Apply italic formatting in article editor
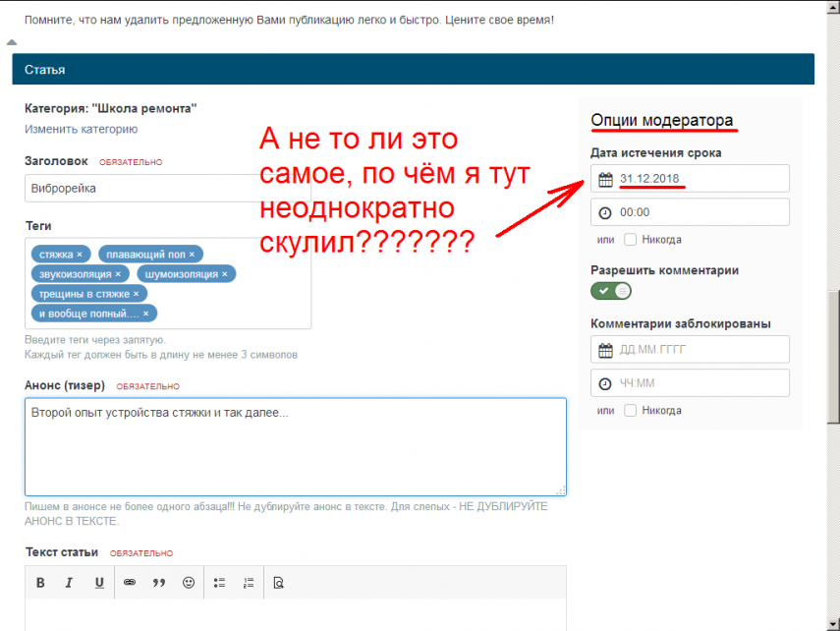This screenshot has height=631, width=840. [x=69, y=583]
